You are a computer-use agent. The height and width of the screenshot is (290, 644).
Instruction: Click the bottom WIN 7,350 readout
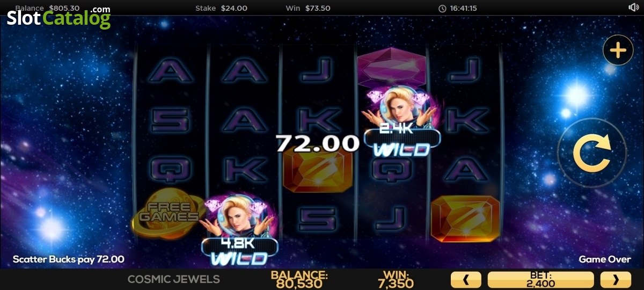[x=394, y=279]
